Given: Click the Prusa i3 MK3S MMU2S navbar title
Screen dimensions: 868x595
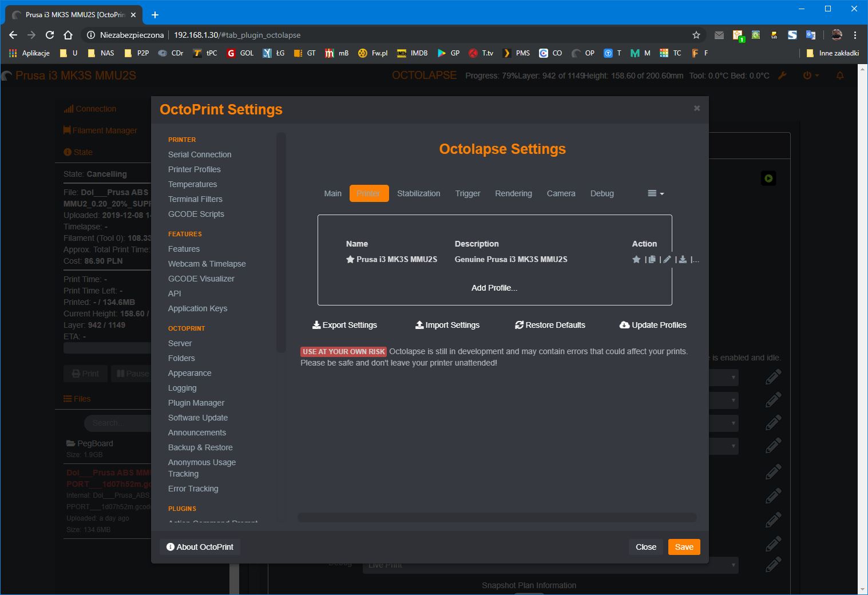Looking at the screenshot, I should tap(69, 76).
